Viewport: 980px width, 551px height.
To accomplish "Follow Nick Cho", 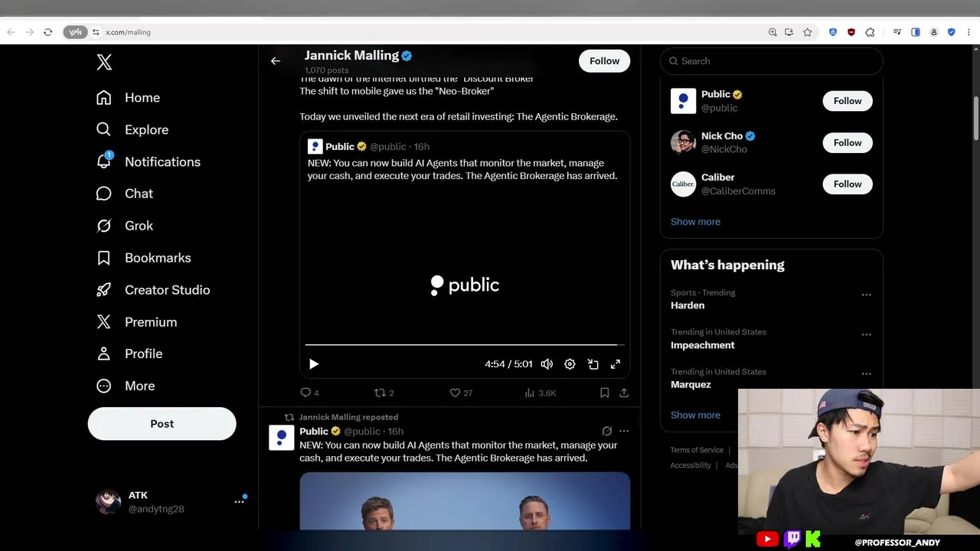I will tap(848, 143).
